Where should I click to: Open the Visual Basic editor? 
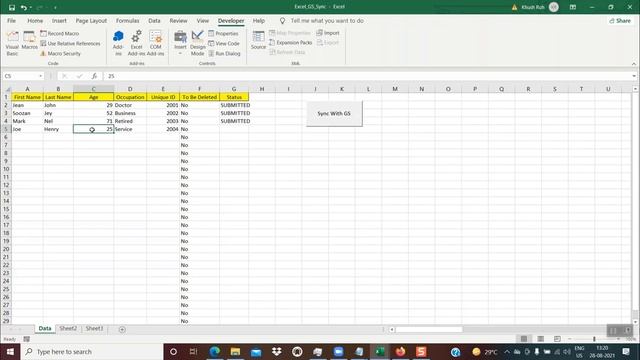click(x=12, y=43)
